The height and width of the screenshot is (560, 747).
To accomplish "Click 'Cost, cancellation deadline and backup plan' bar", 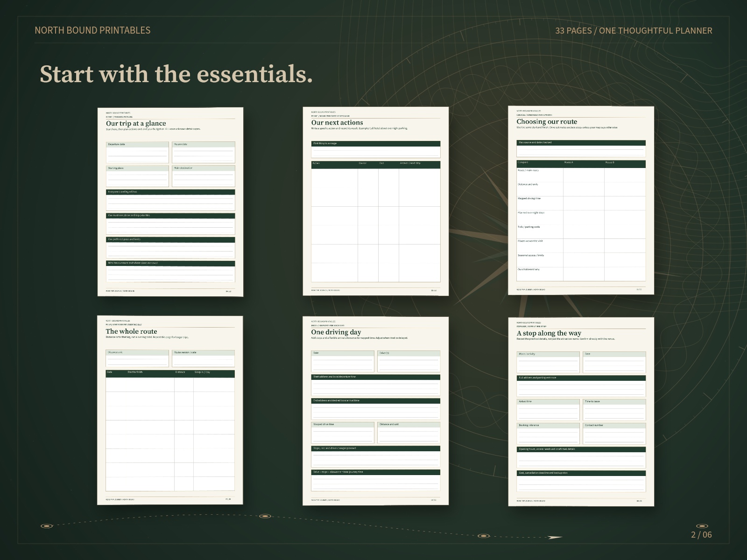I will 581,473.
